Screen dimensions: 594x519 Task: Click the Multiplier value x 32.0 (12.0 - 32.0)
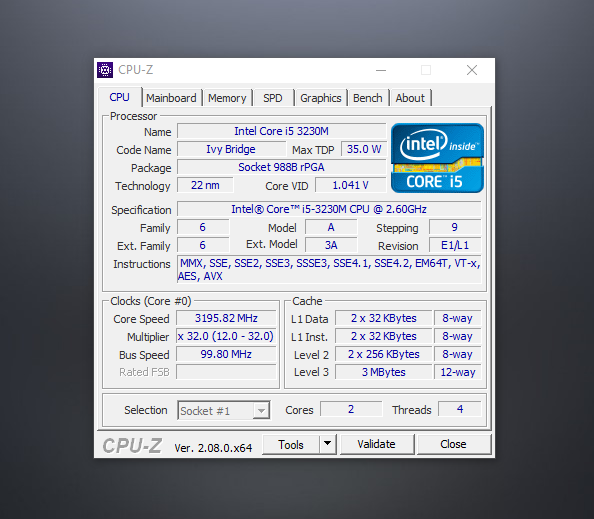(226, 336)
